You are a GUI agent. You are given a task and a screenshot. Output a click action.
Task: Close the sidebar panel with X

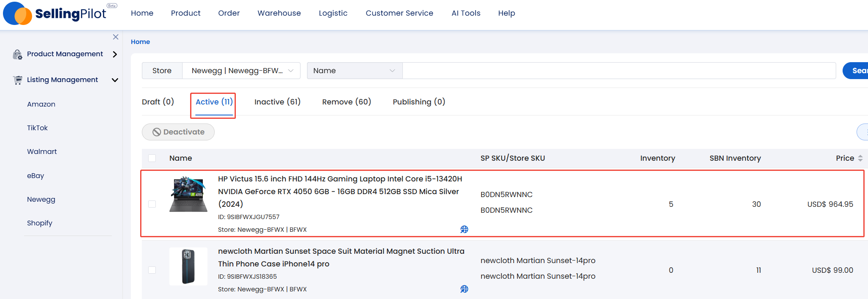(116, 37)
